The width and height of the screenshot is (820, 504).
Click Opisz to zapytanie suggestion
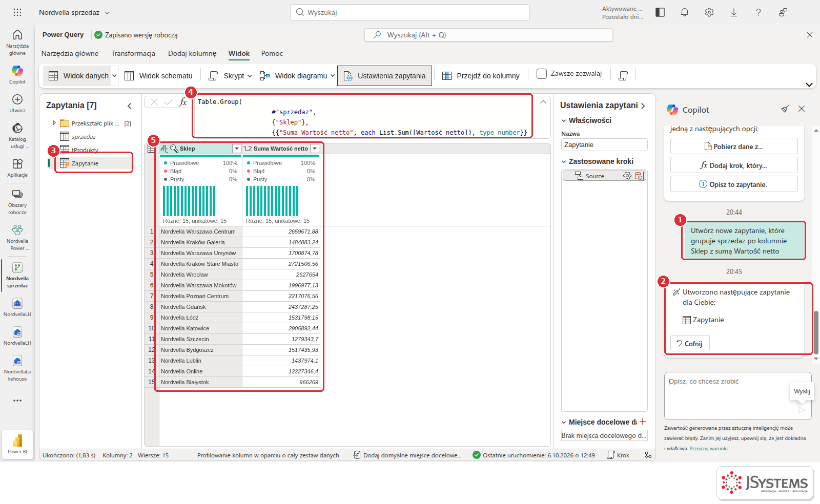tap(734, 184)
